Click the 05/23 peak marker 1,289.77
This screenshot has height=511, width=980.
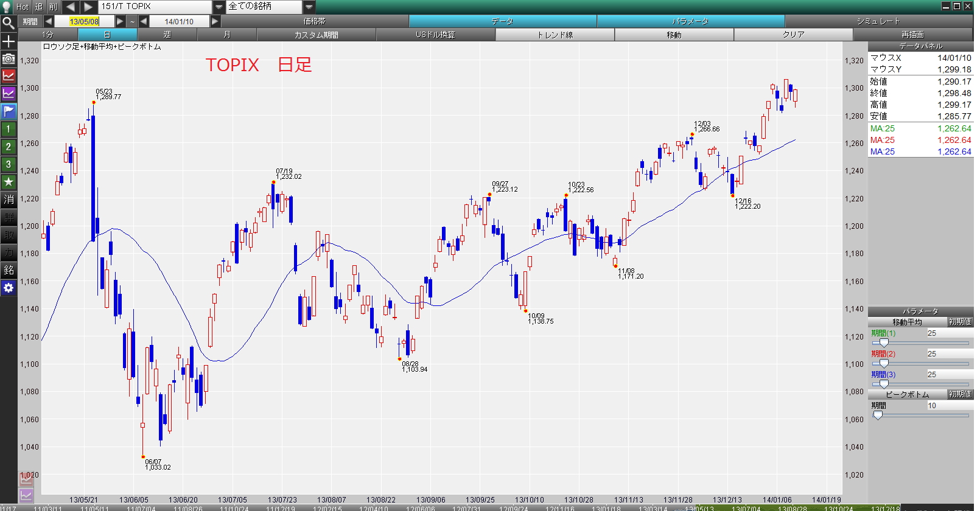coord(94,102)
